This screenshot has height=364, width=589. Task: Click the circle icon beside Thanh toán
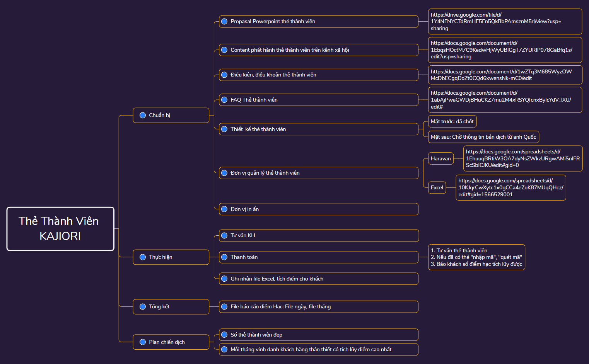[x=224, y=257]
